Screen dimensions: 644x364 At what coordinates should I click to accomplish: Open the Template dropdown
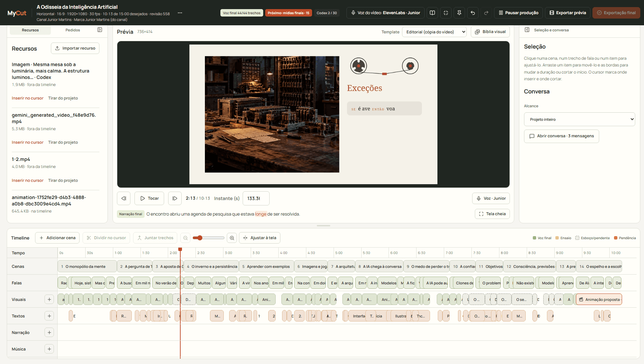[434, 32]
